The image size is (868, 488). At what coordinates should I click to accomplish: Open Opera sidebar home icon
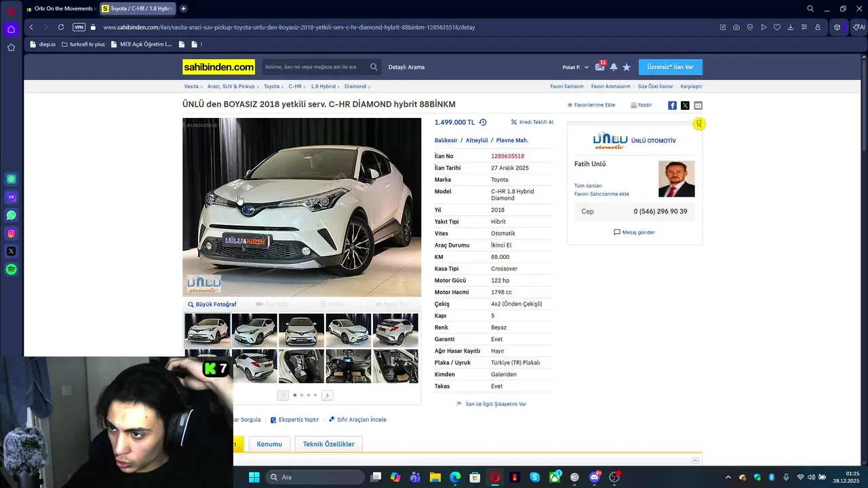[x=11, y=29]
